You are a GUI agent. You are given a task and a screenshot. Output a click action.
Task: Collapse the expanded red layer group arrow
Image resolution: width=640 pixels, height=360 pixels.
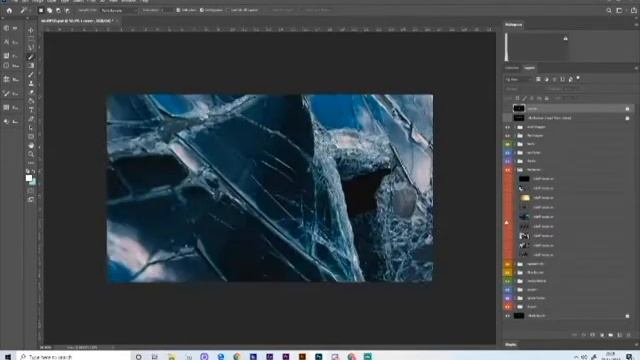pos(514,170)
